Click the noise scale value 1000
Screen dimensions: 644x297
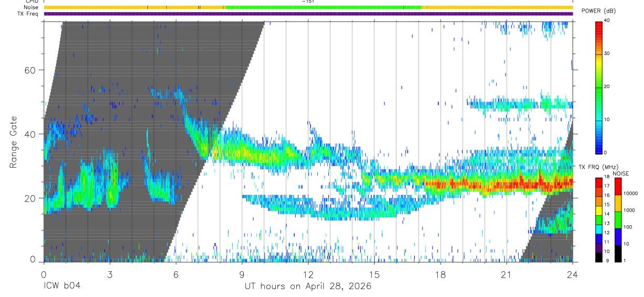click(629, 210)
